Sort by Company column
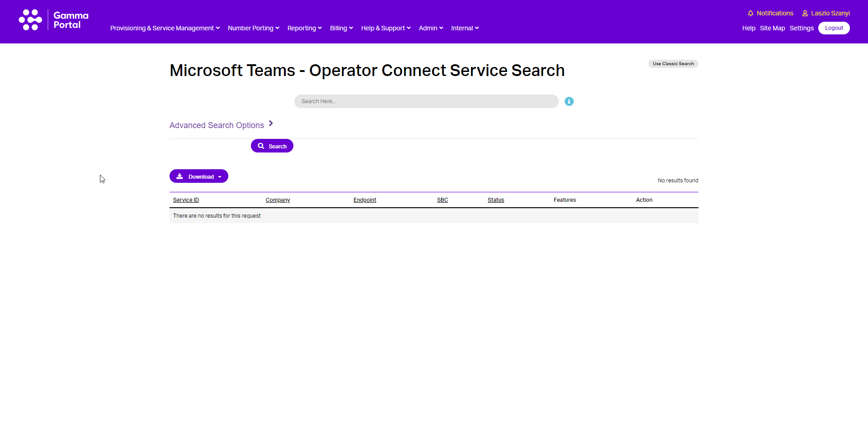Image resolution: width=868 pixels, height=424 pixels. [278, 200]
